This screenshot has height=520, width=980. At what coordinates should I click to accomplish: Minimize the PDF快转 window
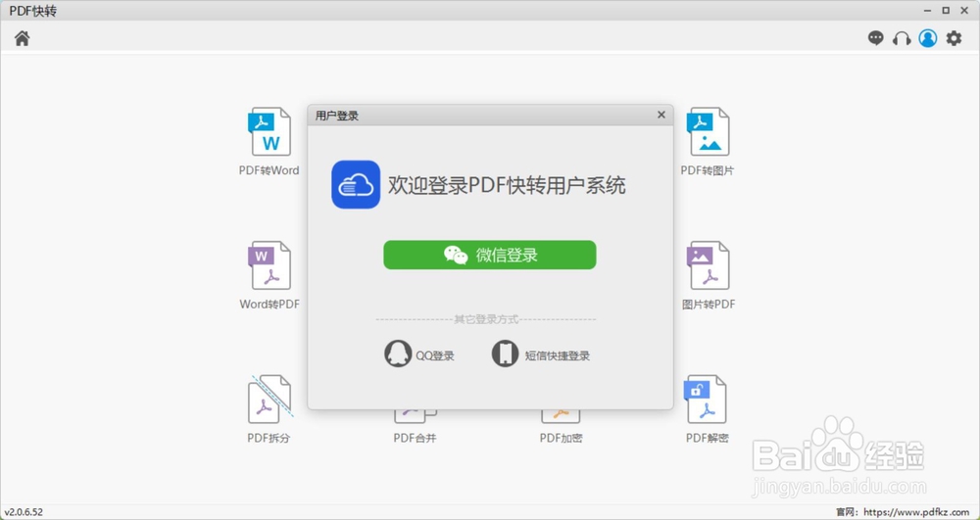928,11
